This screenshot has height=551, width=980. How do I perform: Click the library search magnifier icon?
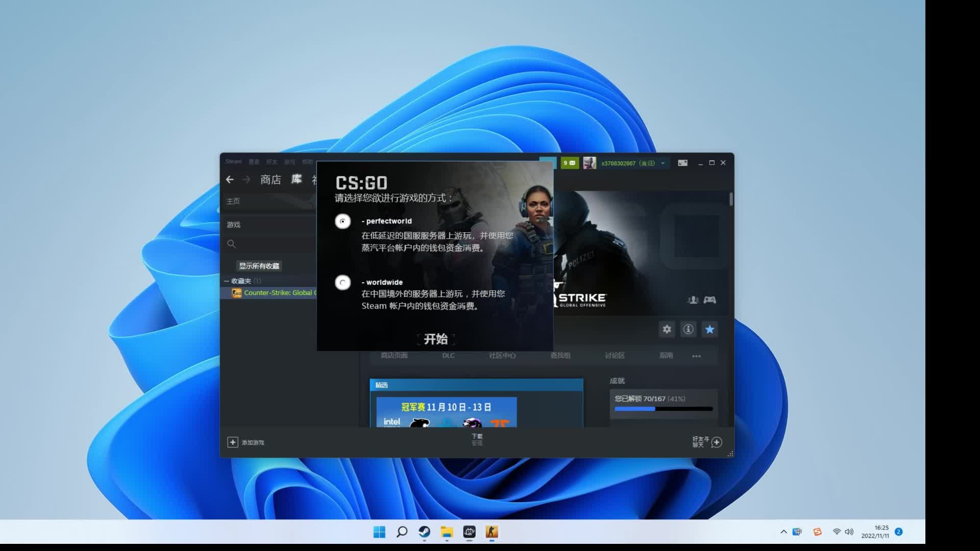[x=232, y=244]
